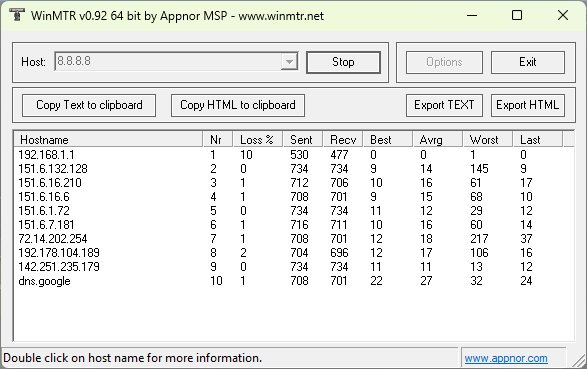Click the Worst column header
The height and width of the screenshot is (369, 587).
pyautogui.click(x=487, y=140)
